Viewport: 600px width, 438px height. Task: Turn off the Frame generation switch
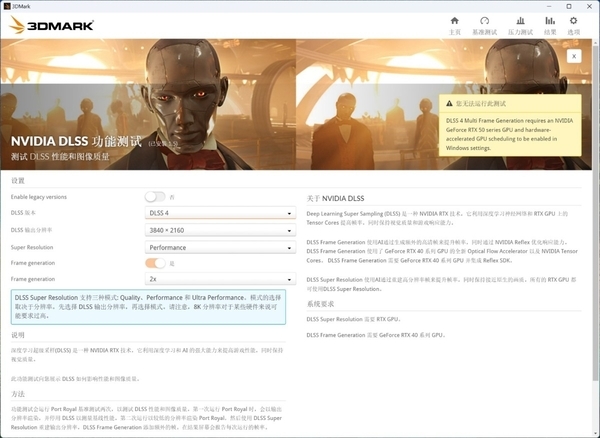(155, 263)
